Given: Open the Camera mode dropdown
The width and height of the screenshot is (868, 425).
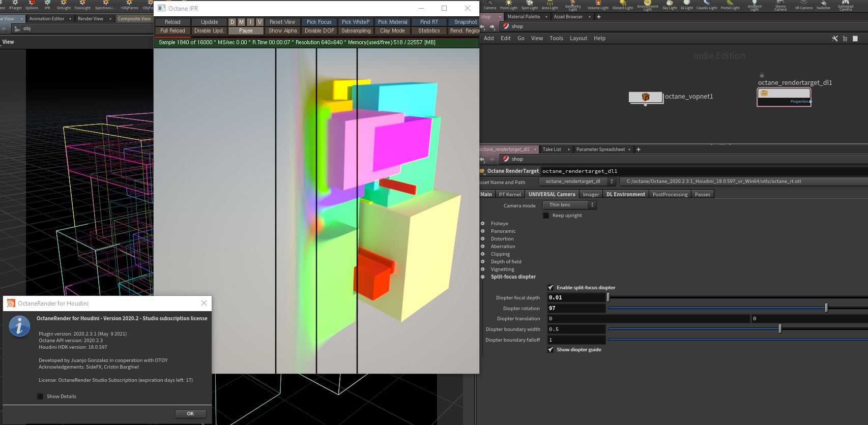Looking at the screenshot, I should [569, 205].
